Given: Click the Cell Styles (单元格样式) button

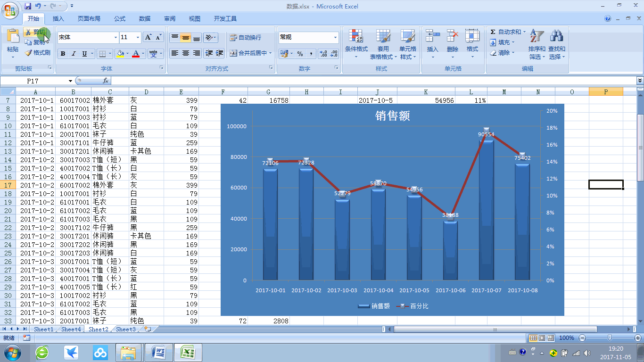Looking at the screenshot, I should 408,45.
